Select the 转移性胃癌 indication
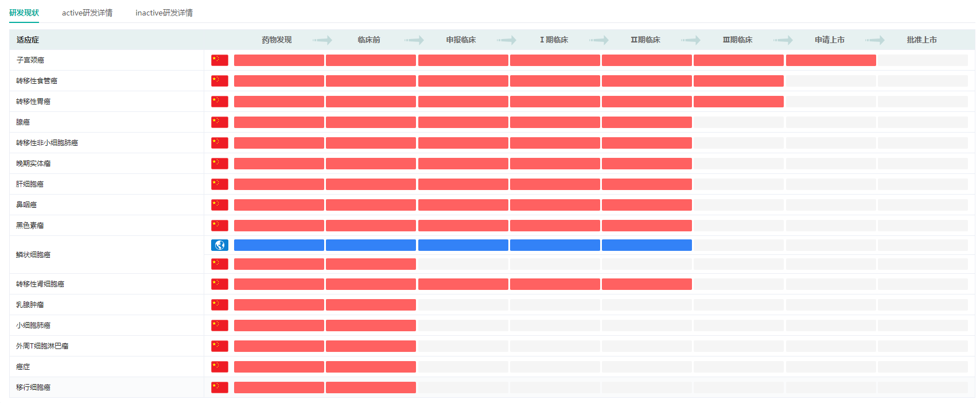 33,102
